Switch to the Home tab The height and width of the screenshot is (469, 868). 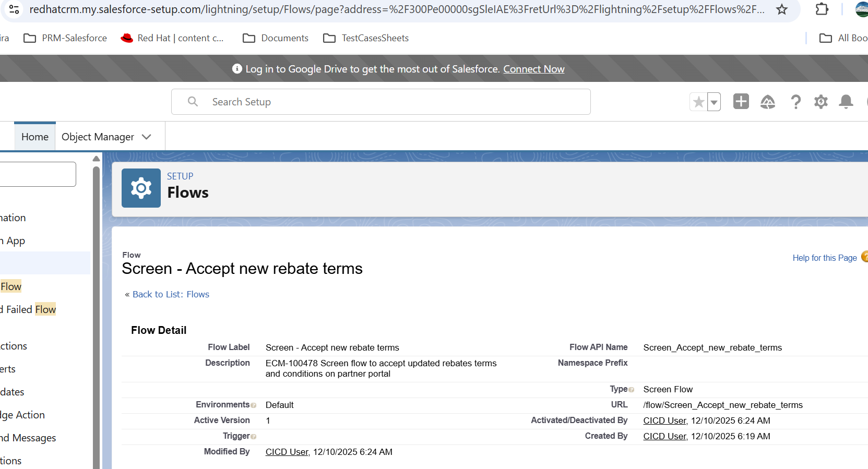pos(35,137)
